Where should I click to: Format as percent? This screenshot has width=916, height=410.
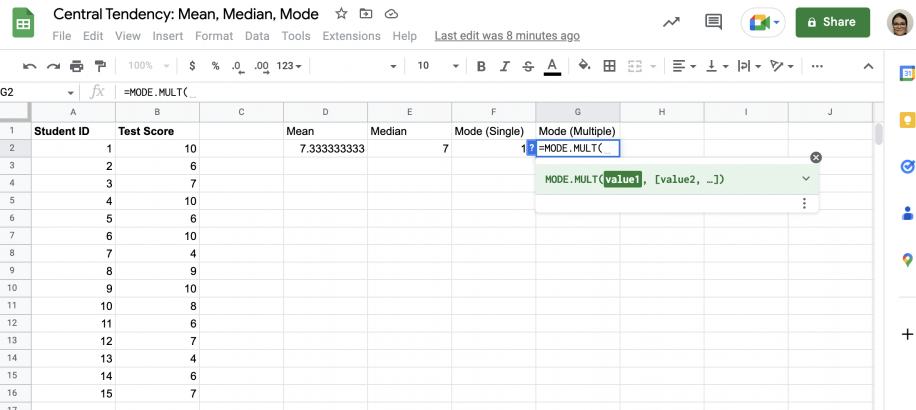216,66
